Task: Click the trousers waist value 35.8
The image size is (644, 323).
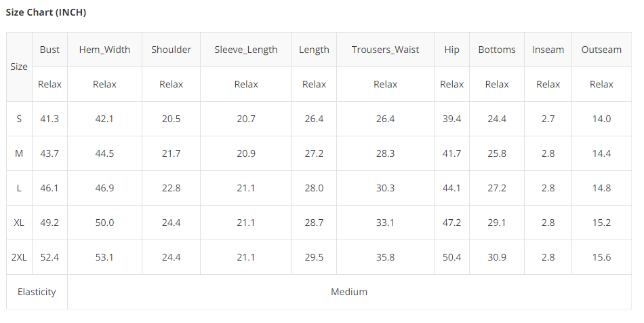Action: [385, 257]
